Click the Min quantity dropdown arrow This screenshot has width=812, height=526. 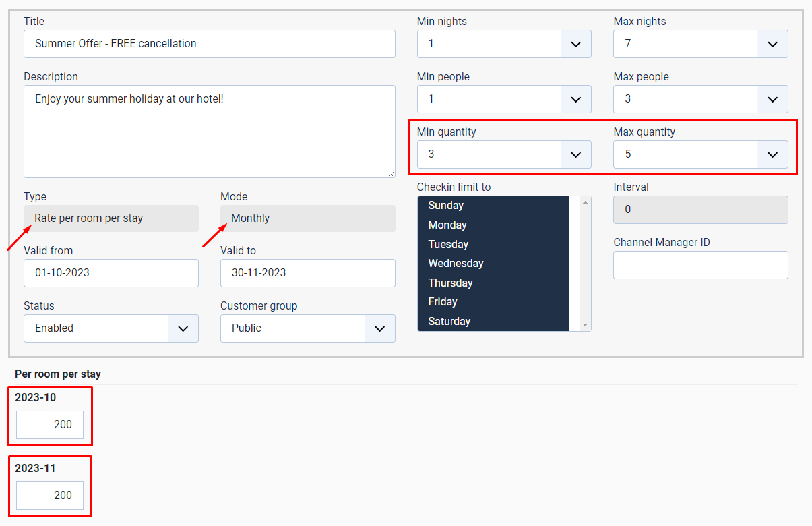click(x=575, y=154)
